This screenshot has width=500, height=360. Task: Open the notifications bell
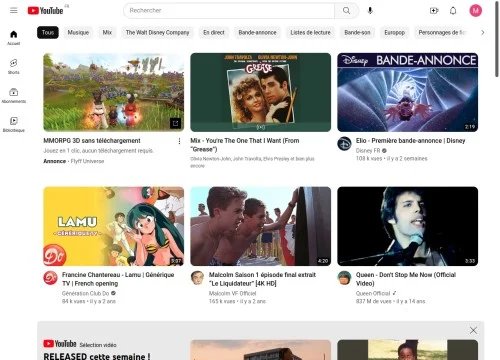(453, 11)
